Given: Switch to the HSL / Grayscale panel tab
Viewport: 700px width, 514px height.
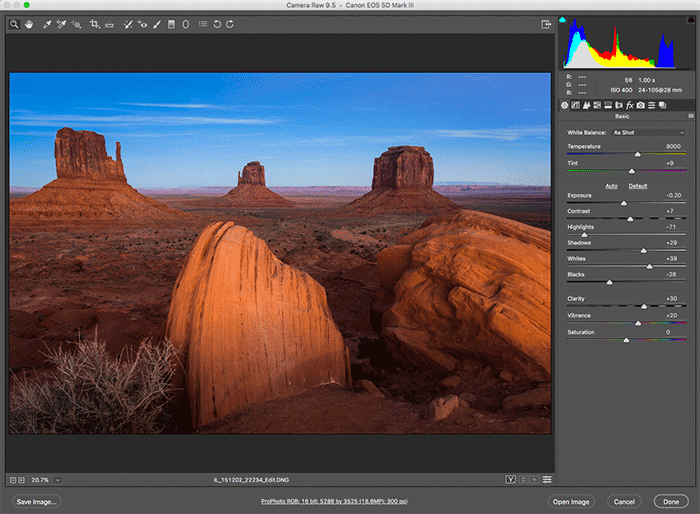Looking at the screenshot, I should coord(597,105).
